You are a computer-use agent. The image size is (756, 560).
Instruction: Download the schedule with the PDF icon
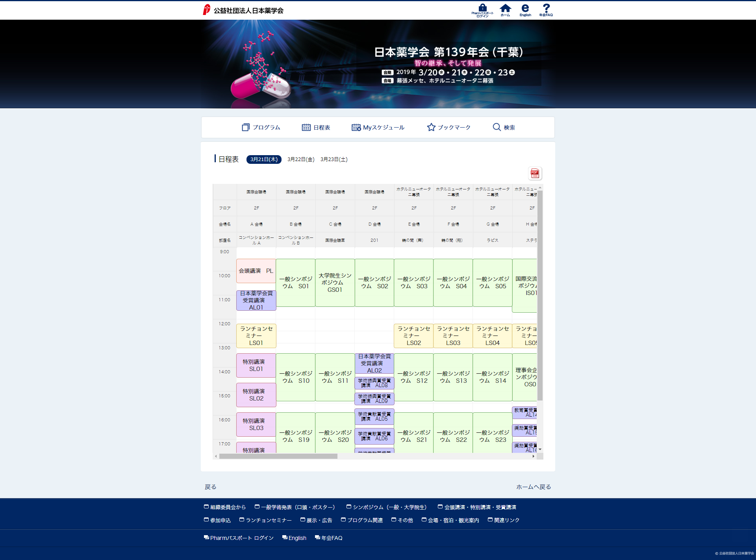534,173
